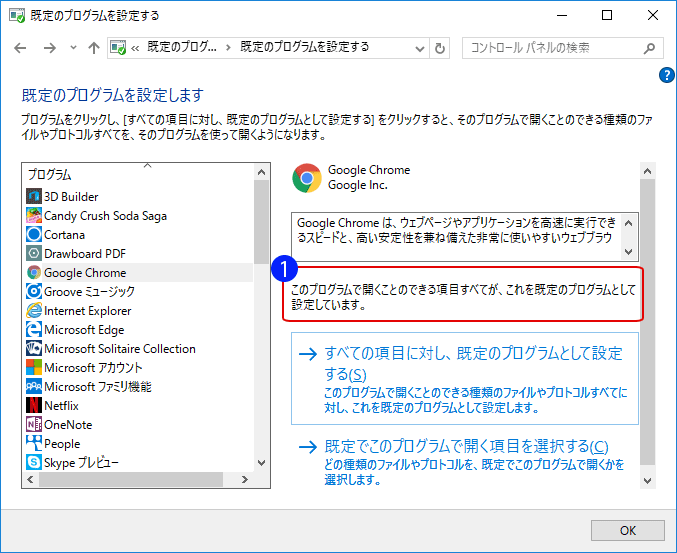This screenshot has width=677, height=553.
Task: Go forward with the right arrow
Action: pyautogui.click(x=50, y=48)
